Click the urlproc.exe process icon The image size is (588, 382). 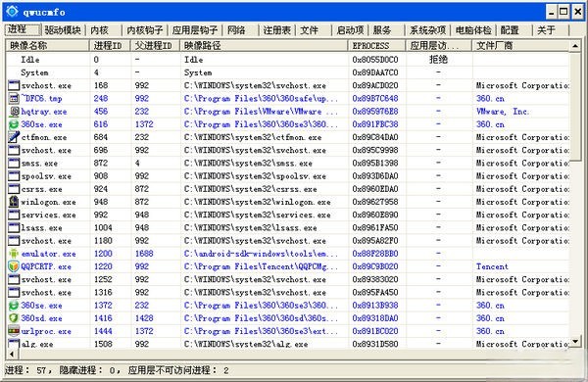(14, 331)
